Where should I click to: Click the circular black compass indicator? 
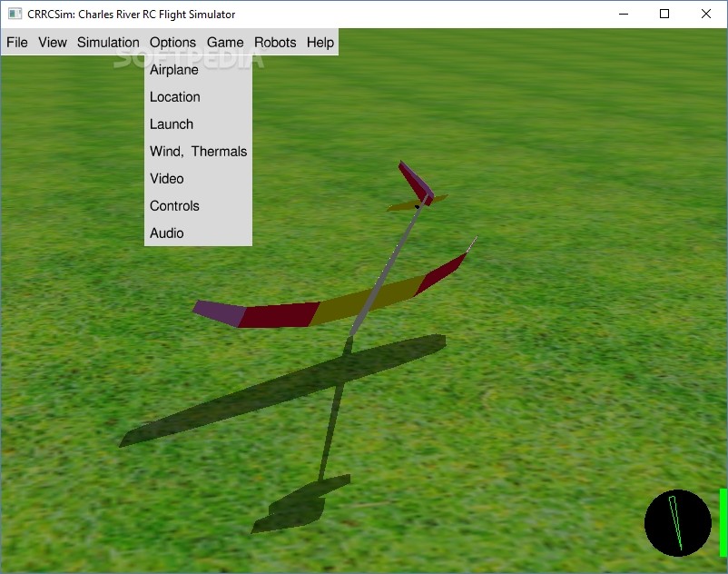point(678,523)
